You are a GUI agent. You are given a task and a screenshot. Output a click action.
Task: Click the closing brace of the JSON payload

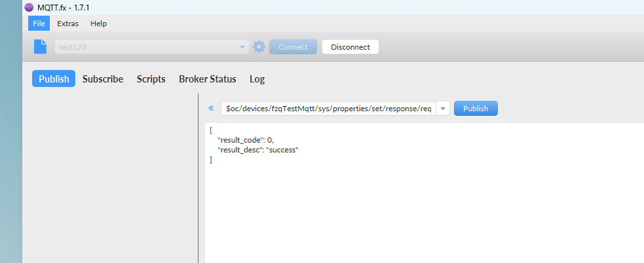pos(211,160)
